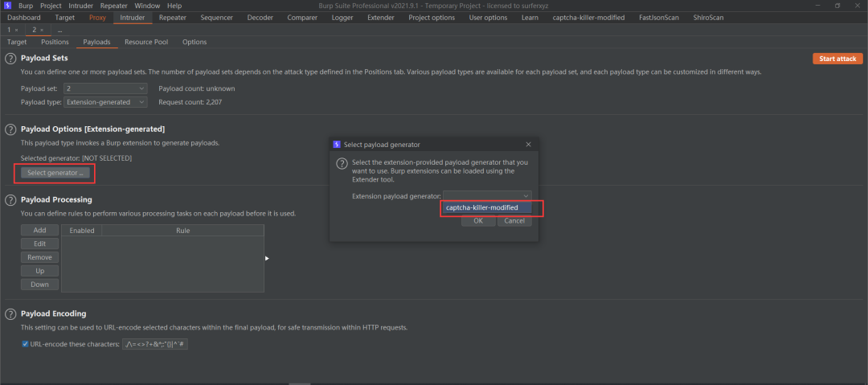Move processing rule Up
The width and height of the screenshot is (868, 385).
[40, 271]
